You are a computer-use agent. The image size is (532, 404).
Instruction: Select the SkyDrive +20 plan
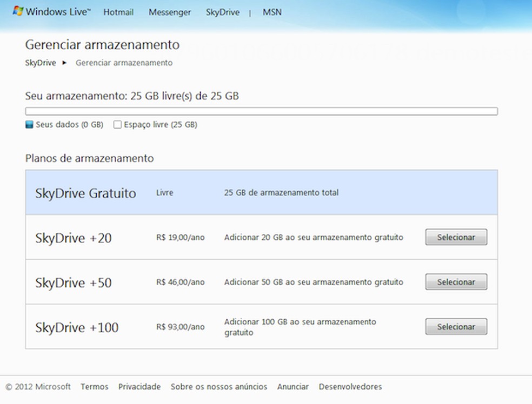(456, 237)
